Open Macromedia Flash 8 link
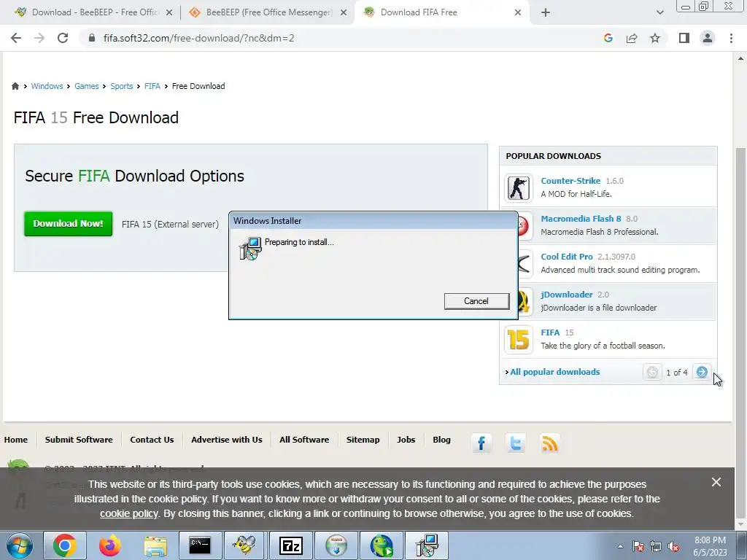 (581, 219)
